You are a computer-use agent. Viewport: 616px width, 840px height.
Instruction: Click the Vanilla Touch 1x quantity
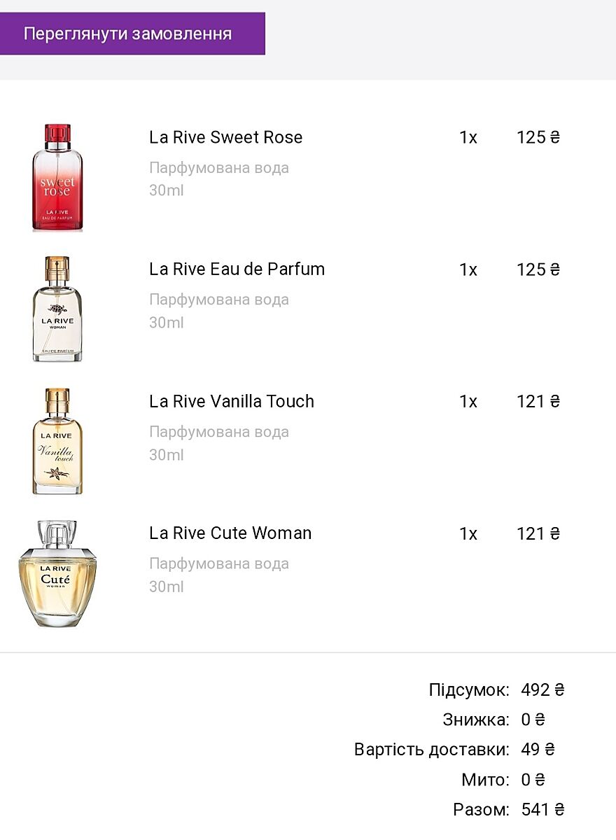click(x=468, y=402)
